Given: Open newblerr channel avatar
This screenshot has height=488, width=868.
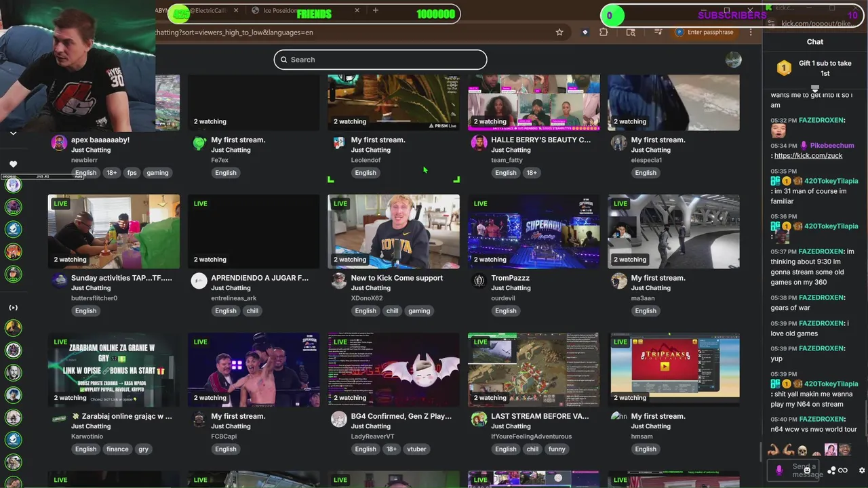Looking at the screenshot, I should point(59,143).
